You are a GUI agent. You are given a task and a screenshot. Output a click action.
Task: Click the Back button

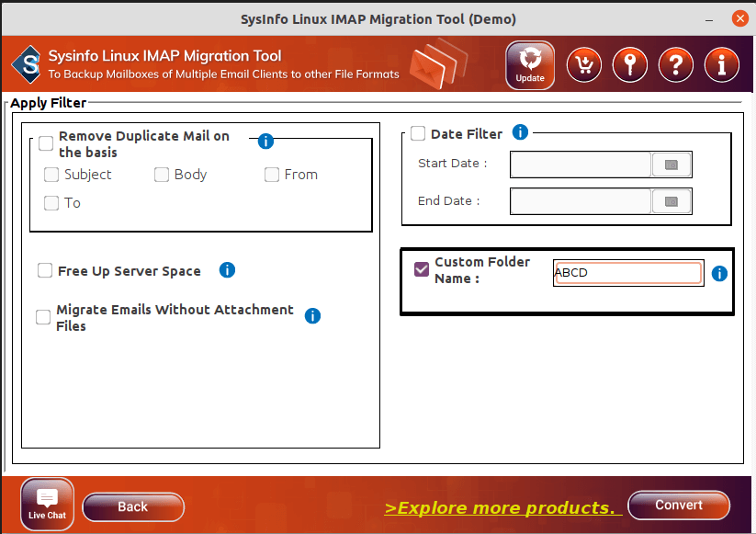pyautogui.click(x=133, y=507)
